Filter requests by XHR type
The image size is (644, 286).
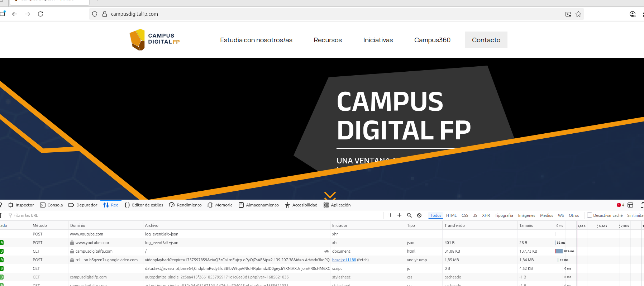[x=486, y=215]
